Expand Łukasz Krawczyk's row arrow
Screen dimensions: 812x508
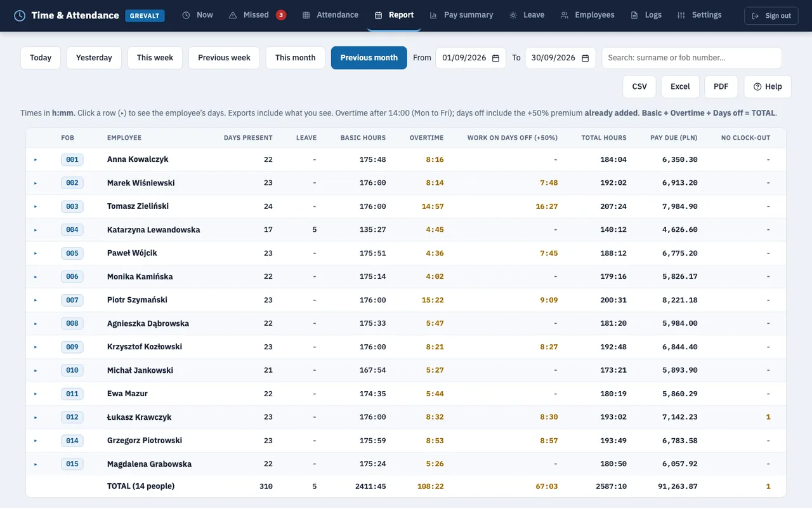tap(36, 417)
